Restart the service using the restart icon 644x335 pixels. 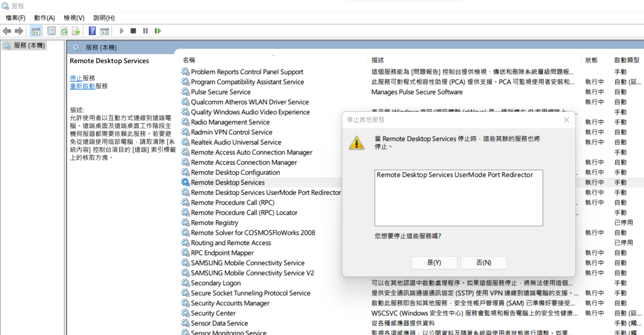[x=157, y=30]
